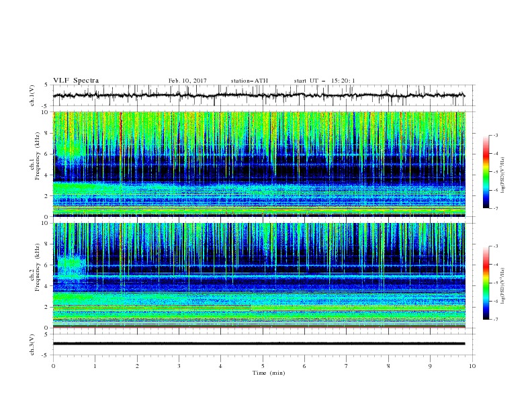Click the "log(PSD)(V²/Hz)" label beside ch.2 colorbar
The image size is (532, 411).
[502, 286]
